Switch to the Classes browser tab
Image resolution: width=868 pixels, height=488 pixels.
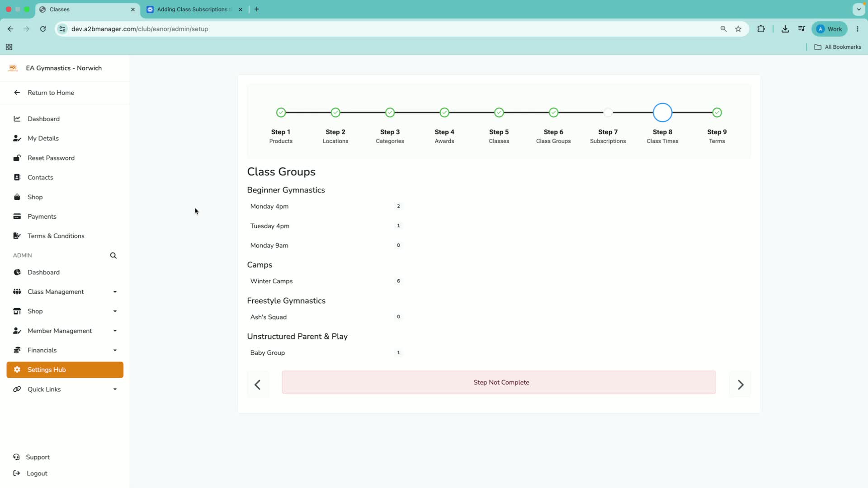coord(87,9)
